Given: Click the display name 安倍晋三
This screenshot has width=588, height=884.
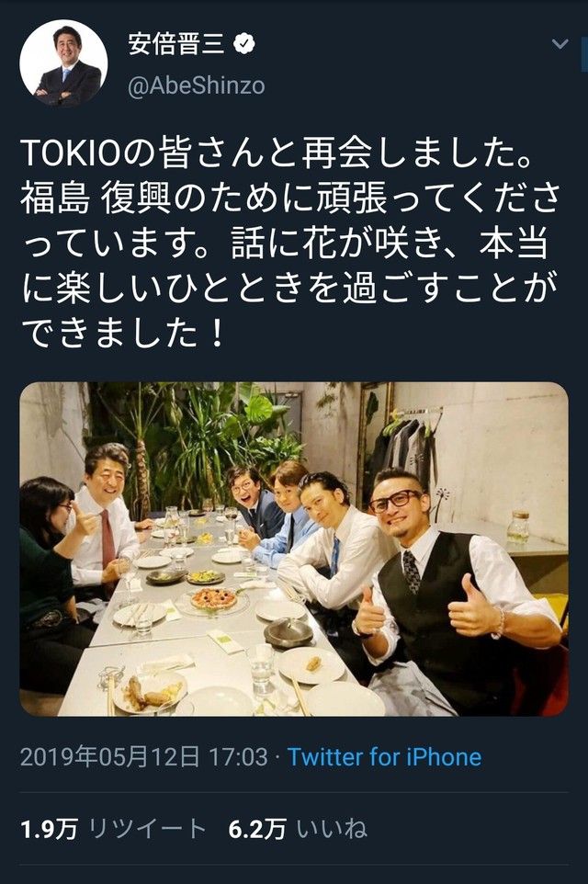Looking at the screenshot, I should pos(175,44).
